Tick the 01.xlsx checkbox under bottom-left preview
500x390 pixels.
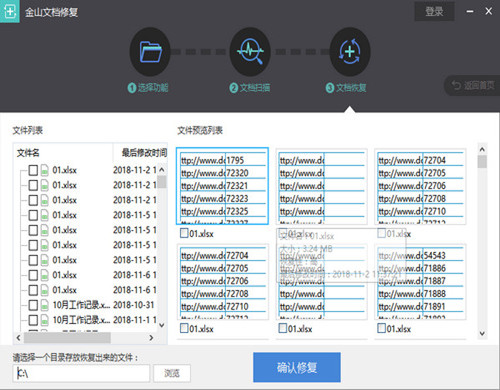(184, 328)
